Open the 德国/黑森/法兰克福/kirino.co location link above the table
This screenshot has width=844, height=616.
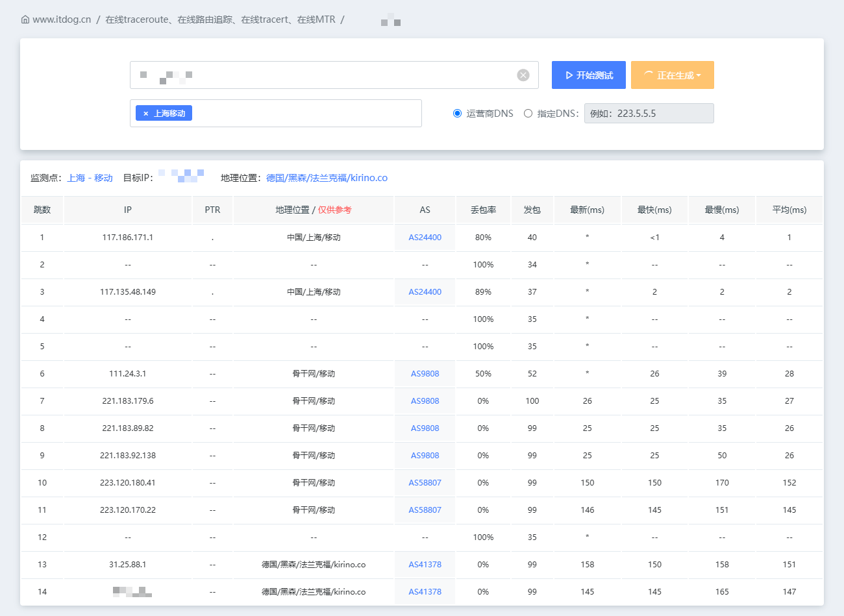click(327, 178)
